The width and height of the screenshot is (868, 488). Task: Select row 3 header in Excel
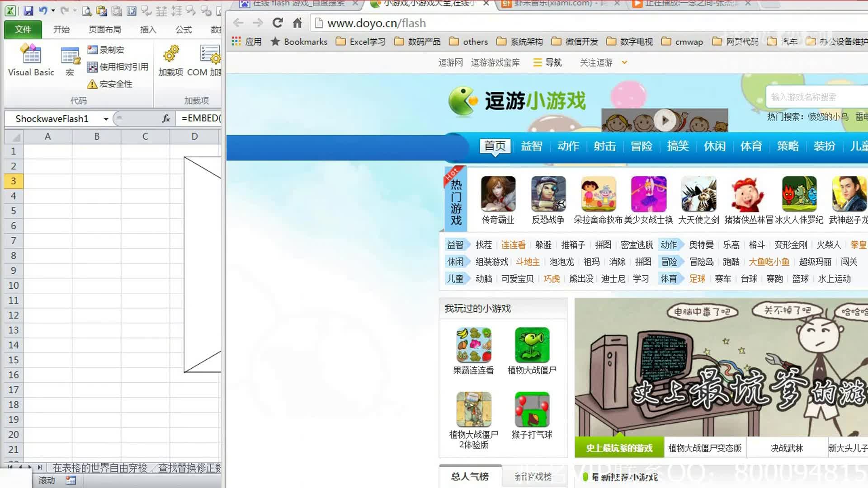(14, 181)
